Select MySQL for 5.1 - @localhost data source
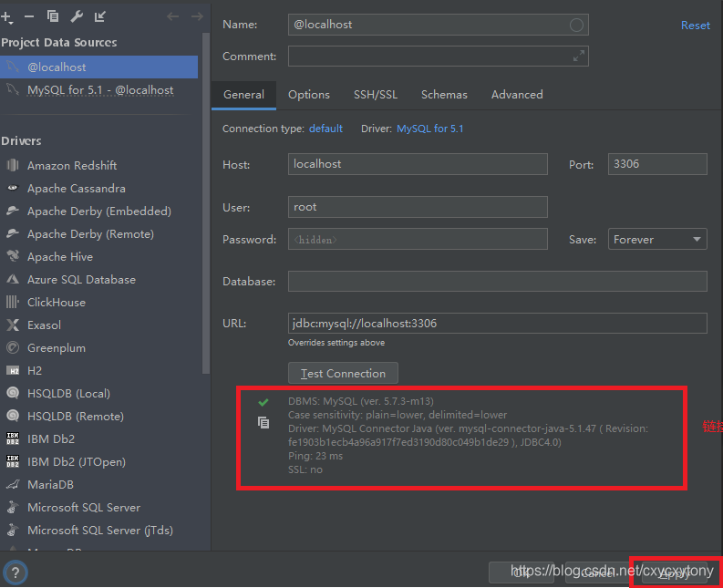Image resolution: width=723 pixels, height=588 pixels. [98, 90]
